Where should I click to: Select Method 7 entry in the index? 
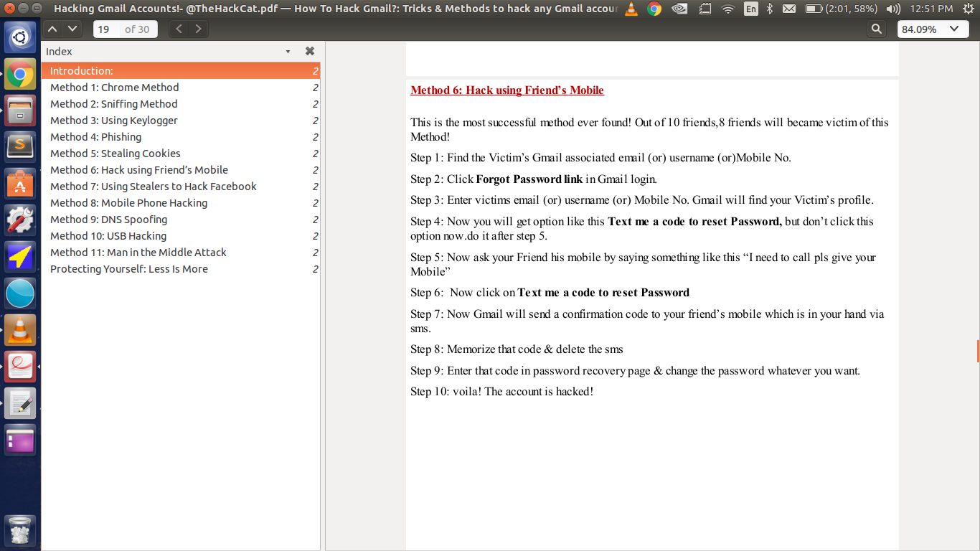181,187
